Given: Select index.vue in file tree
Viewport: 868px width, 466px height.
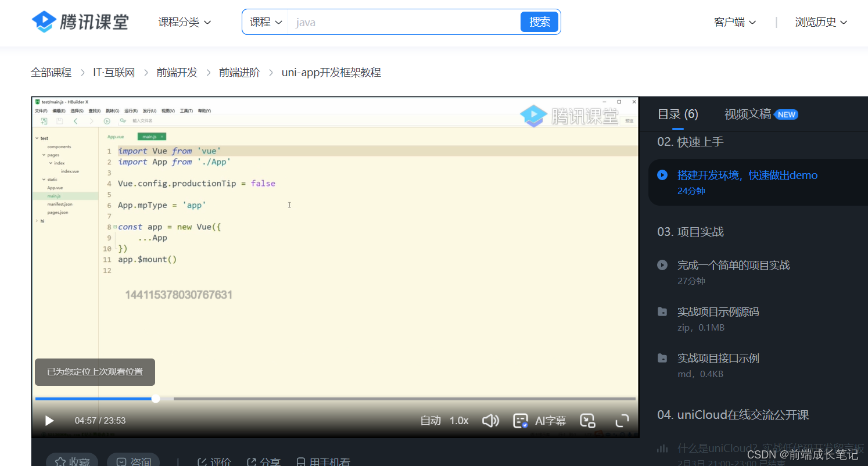Looking at the screenshot, I should pyautogui.click(x=70, y=171).
